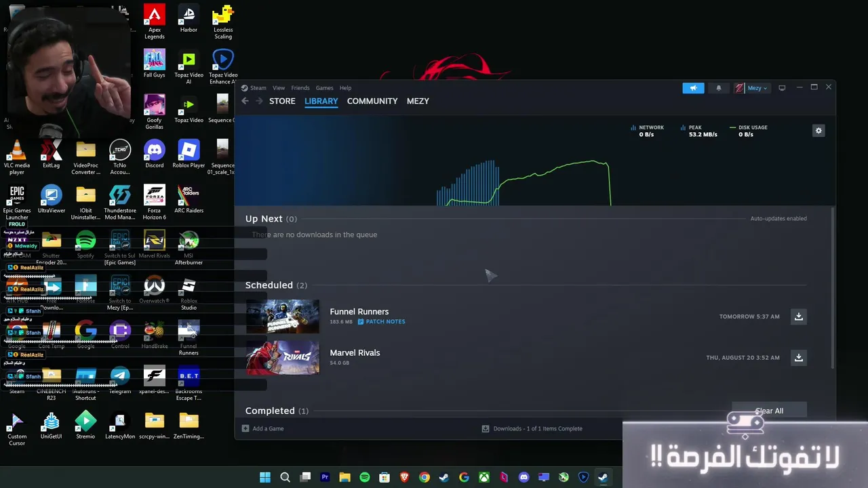Click Auto-updates enabled label
The width and height of the screenshot is (868, 488).
point(778,219)
